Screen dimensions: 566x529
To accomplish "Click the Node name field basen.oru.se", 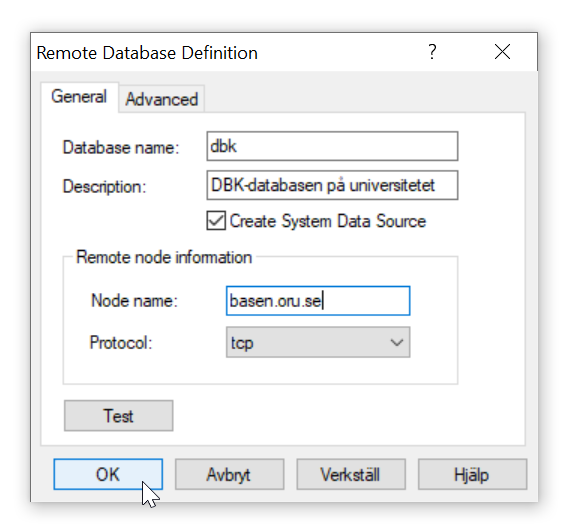I will click(318, 301).
